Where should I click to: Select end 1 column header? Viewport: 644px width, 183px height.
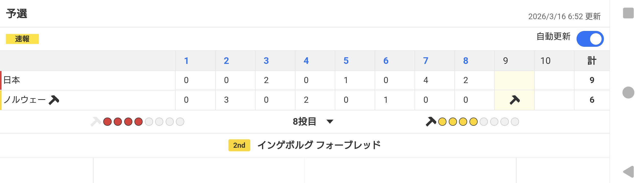tap(186, 61)
